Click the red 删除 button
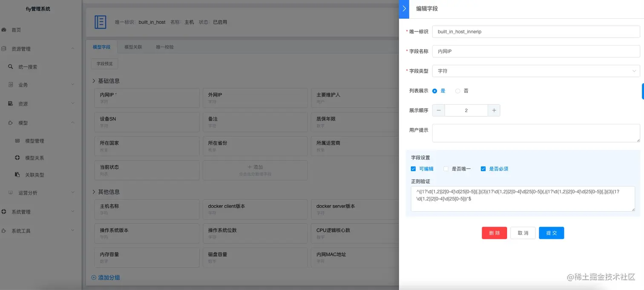Screen dimensions: 644x290 click(x=494, y=233)
